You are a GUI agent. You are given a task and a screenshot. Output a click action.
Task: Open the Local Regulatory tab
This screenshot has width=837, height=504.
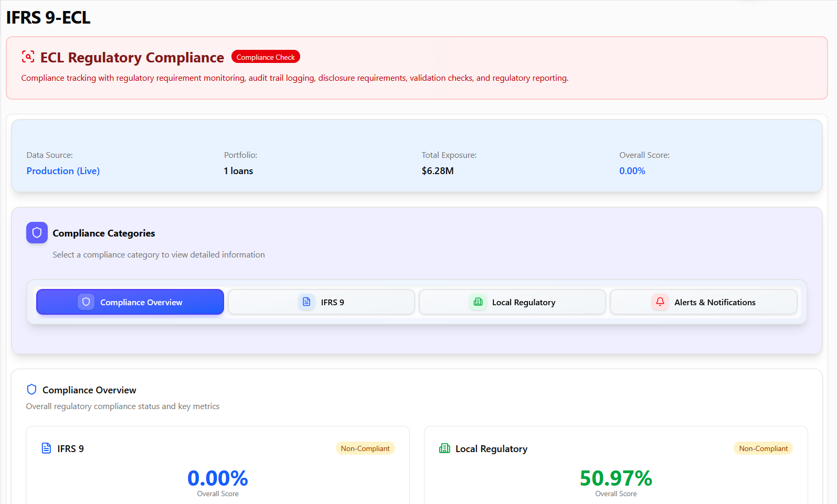pyautogui.click(x=512, y=302)
